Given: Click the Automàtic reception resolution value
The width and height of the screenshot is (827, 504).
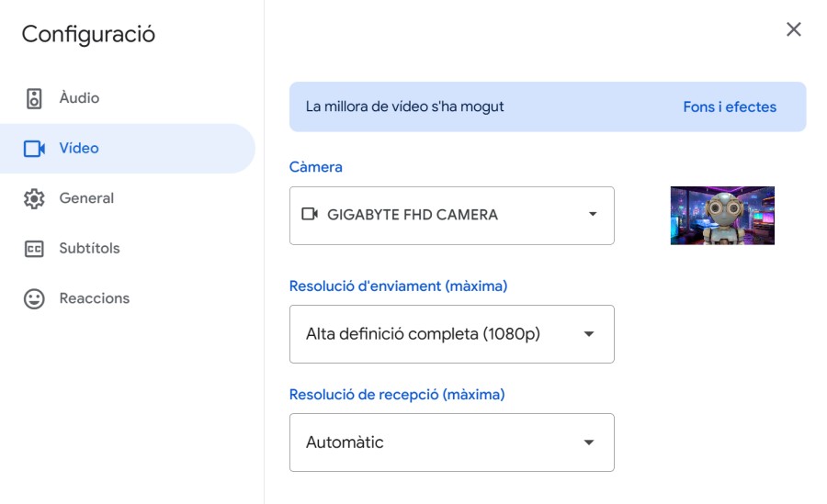Looking at the screenshot, I should [x=345, y=442].
